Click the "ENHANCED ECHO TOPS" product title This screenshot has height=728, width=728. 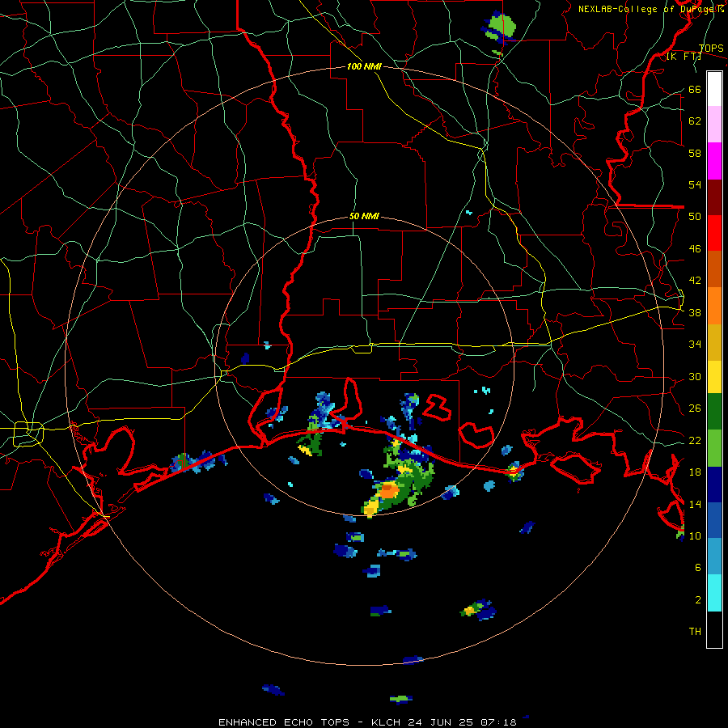[x=283, y=722]
